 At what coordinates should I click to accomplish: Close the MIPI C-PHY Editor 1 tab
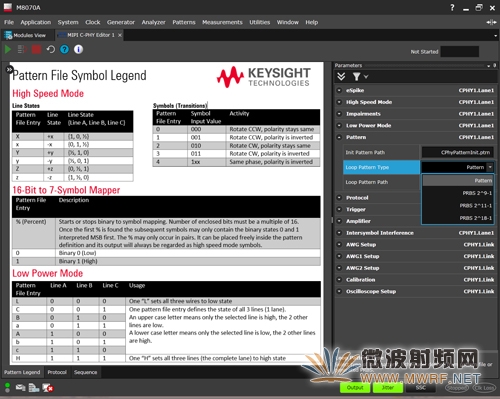pyautogui.click(x=120, y=35)
